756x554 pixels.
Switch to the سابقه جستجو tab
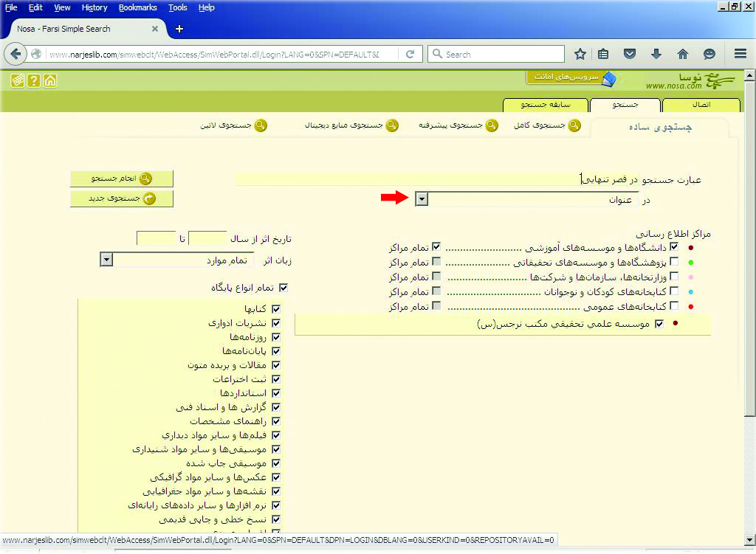pyautogui.click(x=546, y=105)
